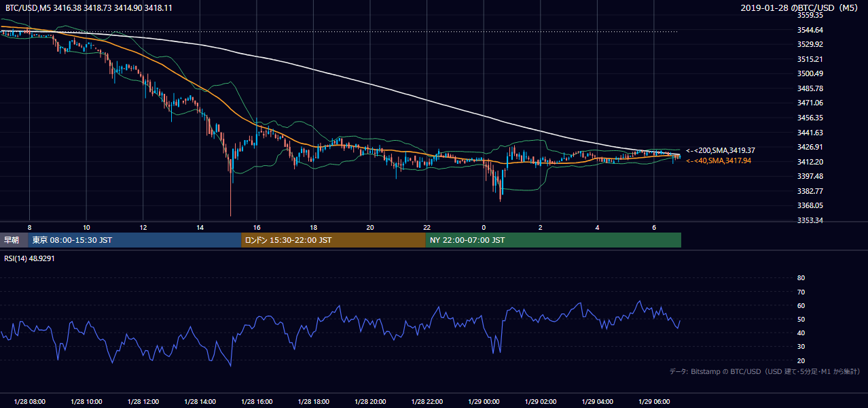
Task: Click price axis value 3544.64
Action: point(810,30)
